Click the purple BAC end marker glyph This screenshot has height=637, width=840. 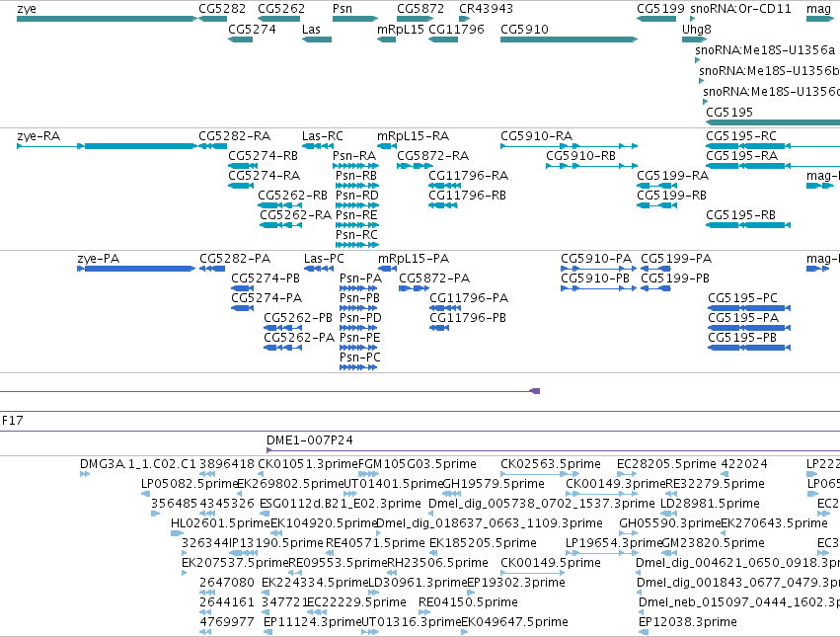(x=535, y=391)
